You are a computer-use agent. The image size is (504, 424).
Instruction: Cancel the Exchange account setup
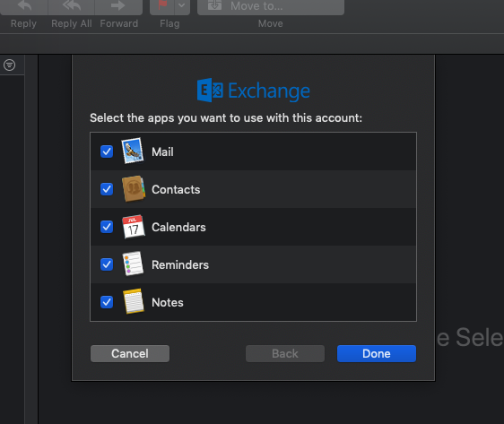click(130, 354)
